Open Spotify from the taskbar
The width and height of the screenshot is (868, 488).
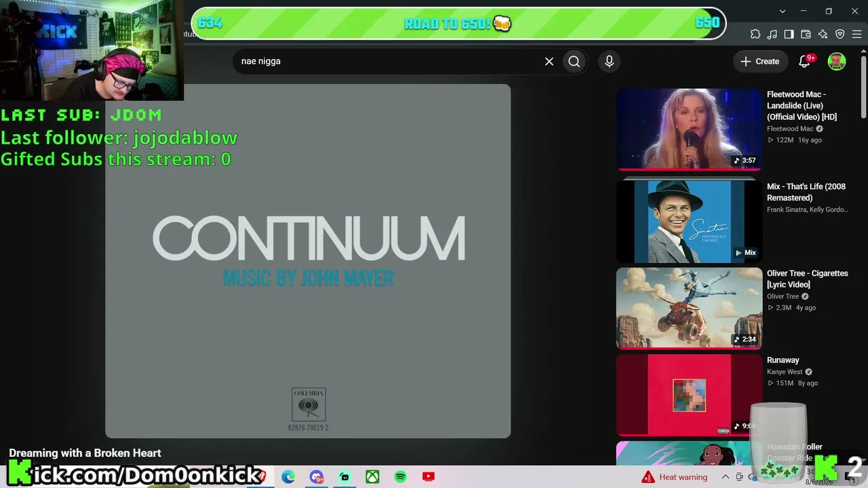coord(400,477)
